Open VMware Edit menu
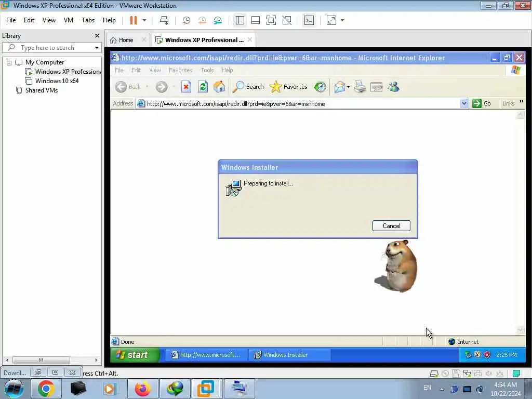 pos(29,20)
